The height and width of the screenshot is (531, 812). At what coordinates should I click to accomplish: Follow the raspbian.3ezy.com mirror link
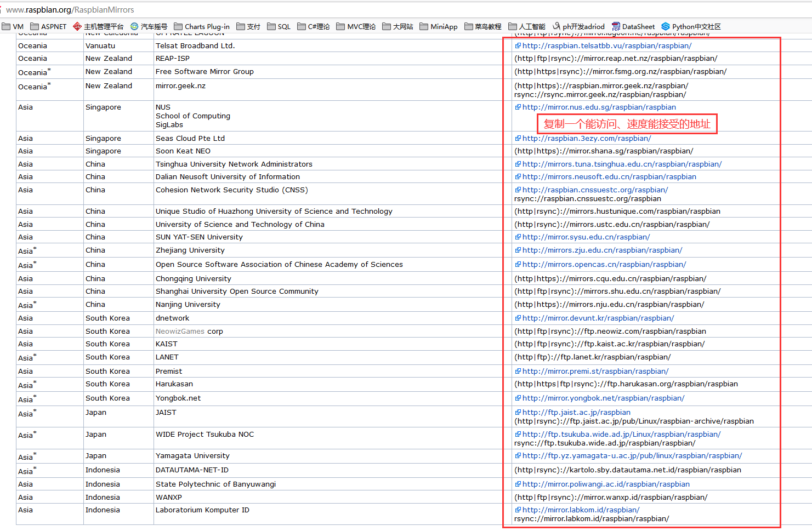[587, 139]
